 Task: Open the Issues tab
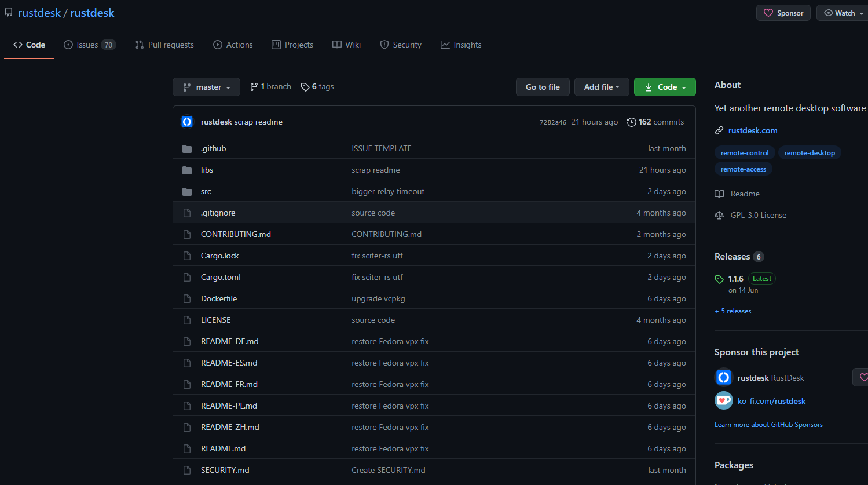90,45
